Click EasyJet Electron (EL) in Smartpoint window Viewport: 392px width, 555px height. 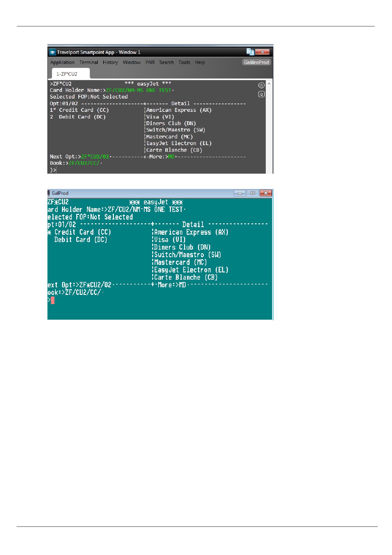tap(179, 143)
